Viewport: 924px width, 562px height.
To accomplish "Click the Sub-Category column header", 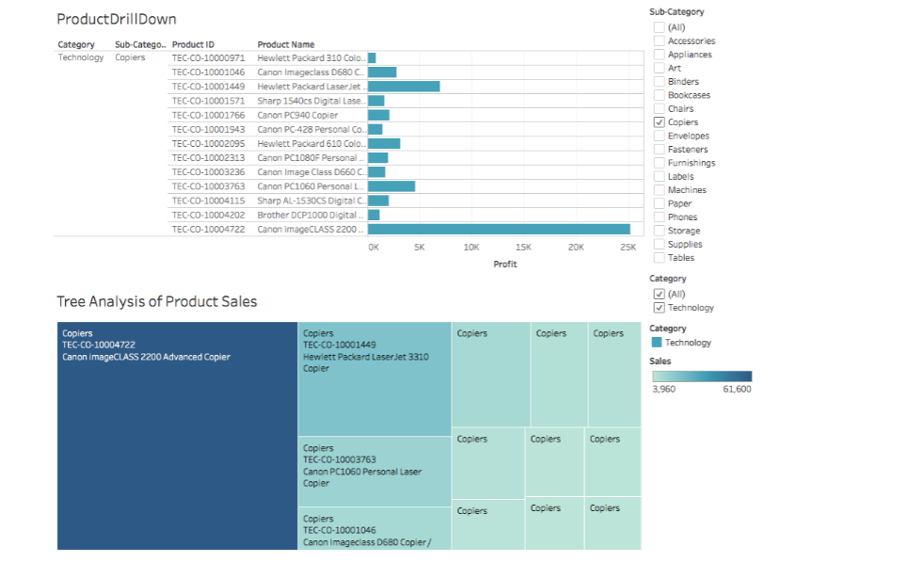I will (140, 44).
